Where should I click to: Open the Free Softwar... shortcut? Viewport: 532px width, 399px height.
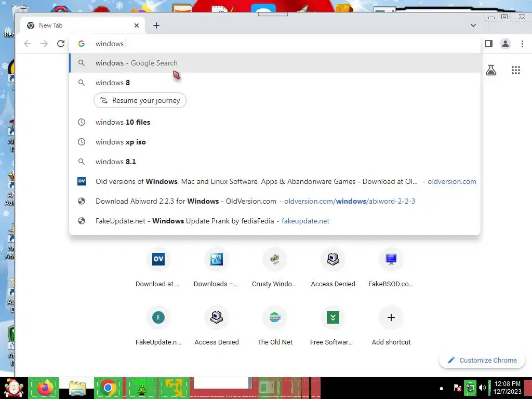click(333, 326)
